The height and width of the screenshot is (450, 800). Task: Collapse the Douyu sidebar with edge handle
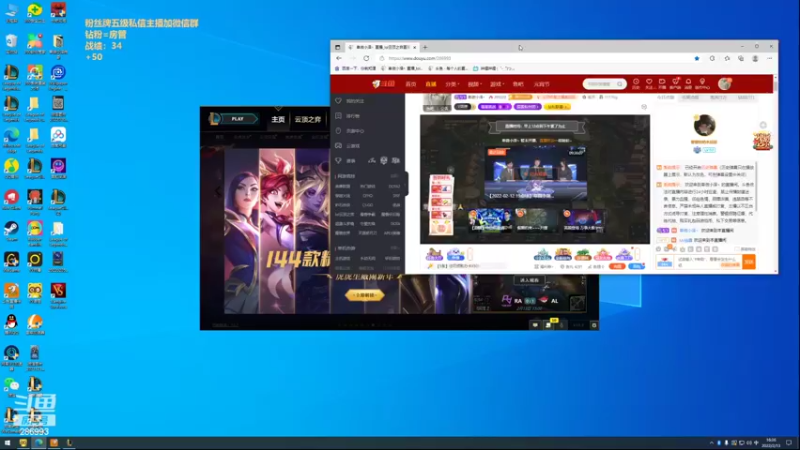[407, 183]
